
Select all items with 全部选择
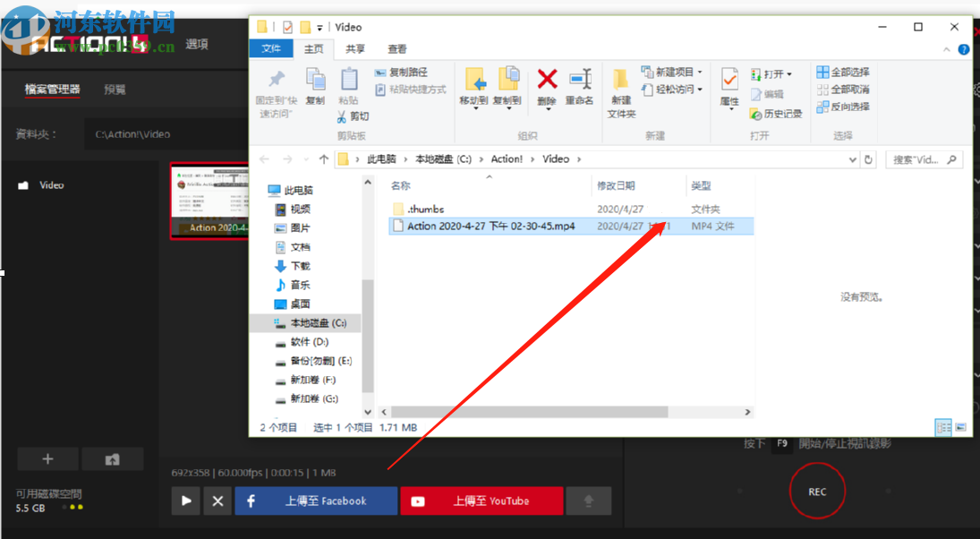[845, 71]
